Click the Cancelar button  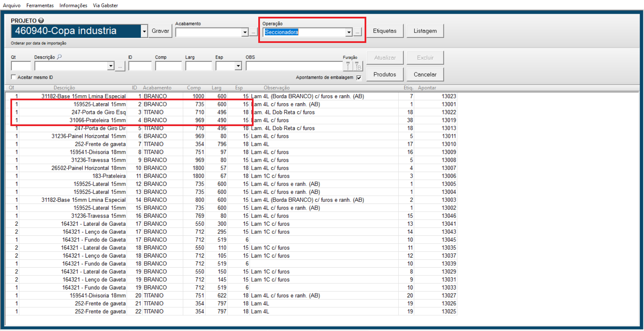(x=425, y=74)
